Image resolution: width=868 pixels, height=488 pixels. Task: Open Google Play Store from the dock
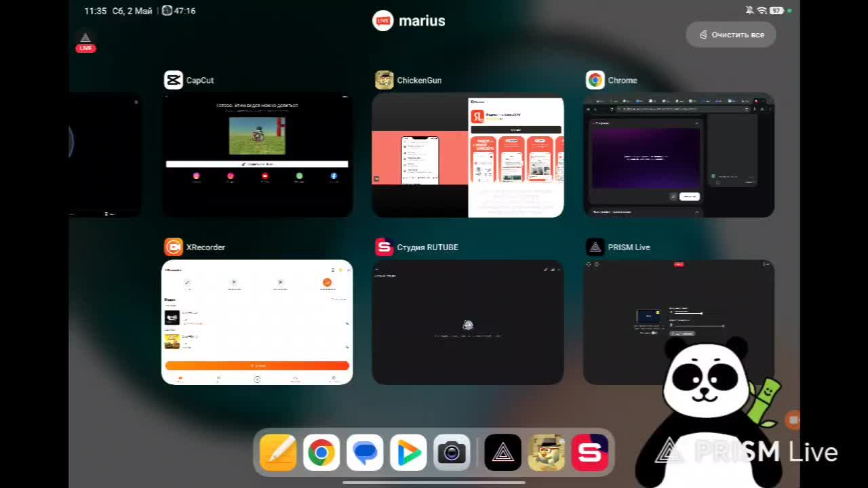(x=408, y=453)
